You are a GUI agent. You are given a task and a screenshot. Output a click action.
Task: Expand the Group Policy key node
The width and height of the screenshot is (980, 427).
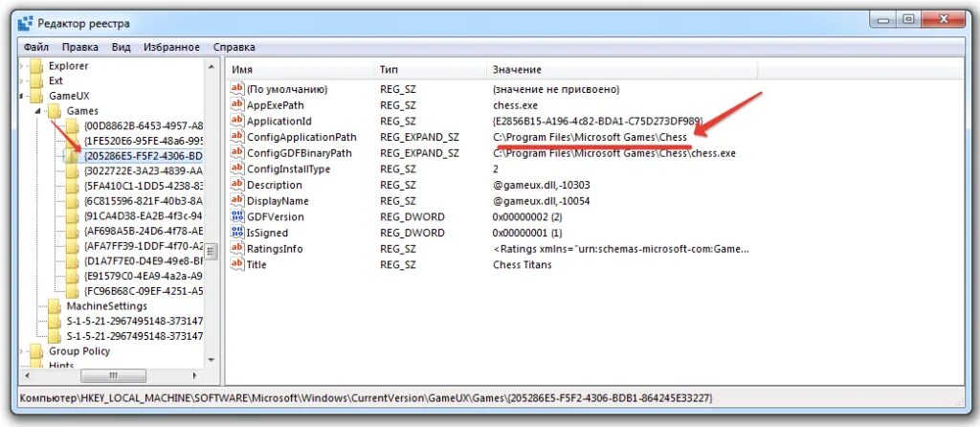coord(21,352)
